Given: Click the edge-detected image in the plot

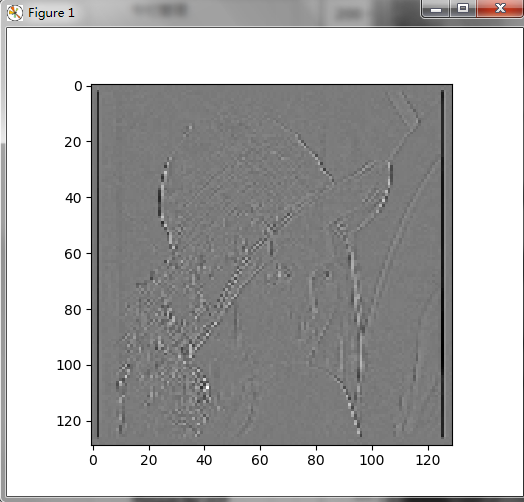Looking at the screenshot, I should coord(272,265).
